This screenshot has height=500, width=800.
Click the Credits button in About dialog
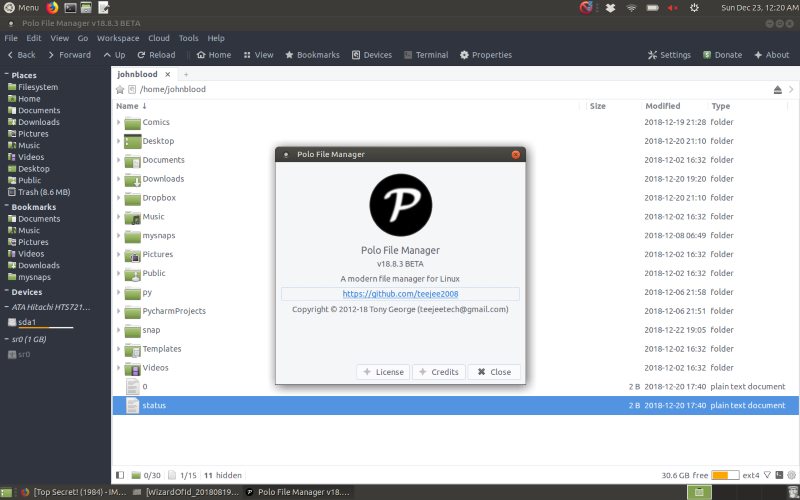pos(439,372)
